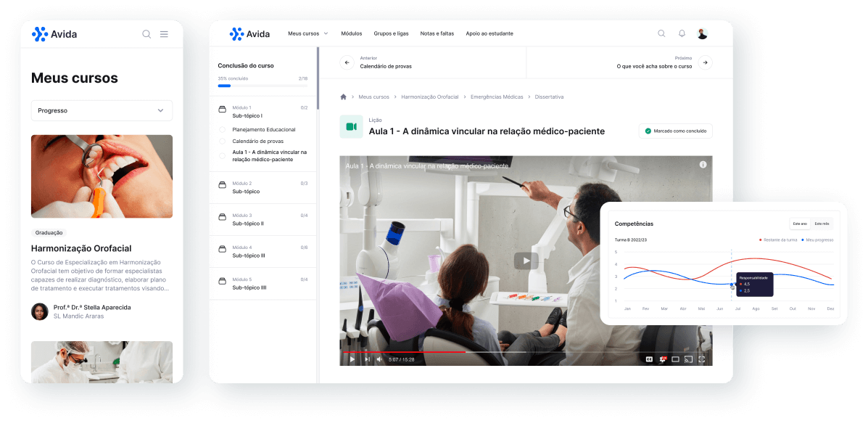Viewport: 868px width, 421px height.
Task: Toggle the Marcado como concluído button
Action: (675, 131)
